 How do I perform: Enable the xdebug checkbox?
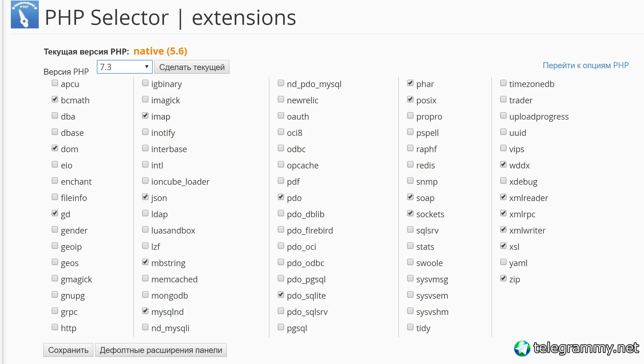(503, 181)
